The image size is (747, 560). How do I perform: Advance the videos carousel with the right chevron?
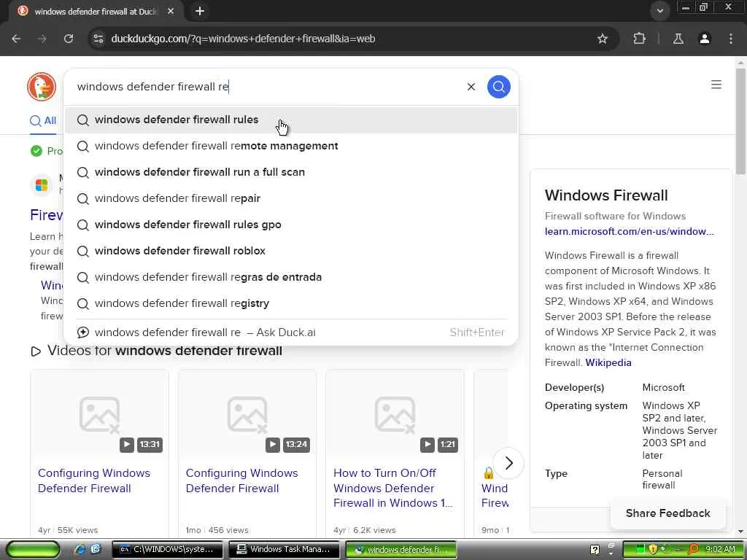508,463
